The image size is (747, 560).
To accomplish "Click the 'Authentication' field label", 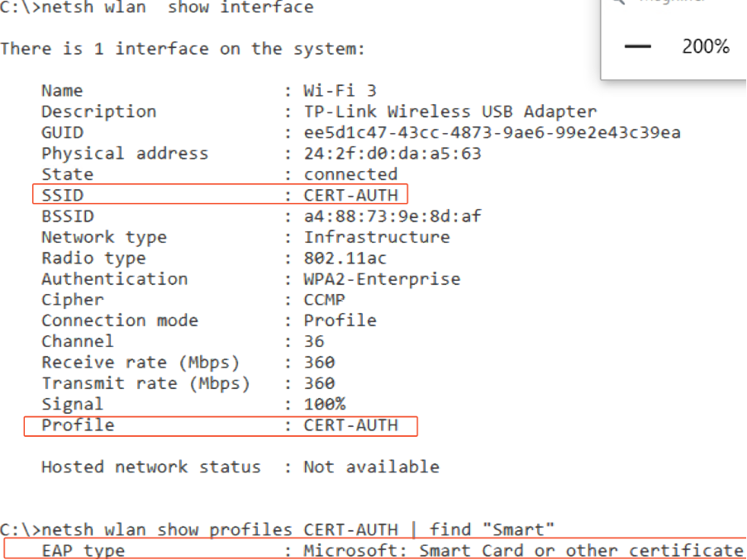I will [x=115, y=279].
